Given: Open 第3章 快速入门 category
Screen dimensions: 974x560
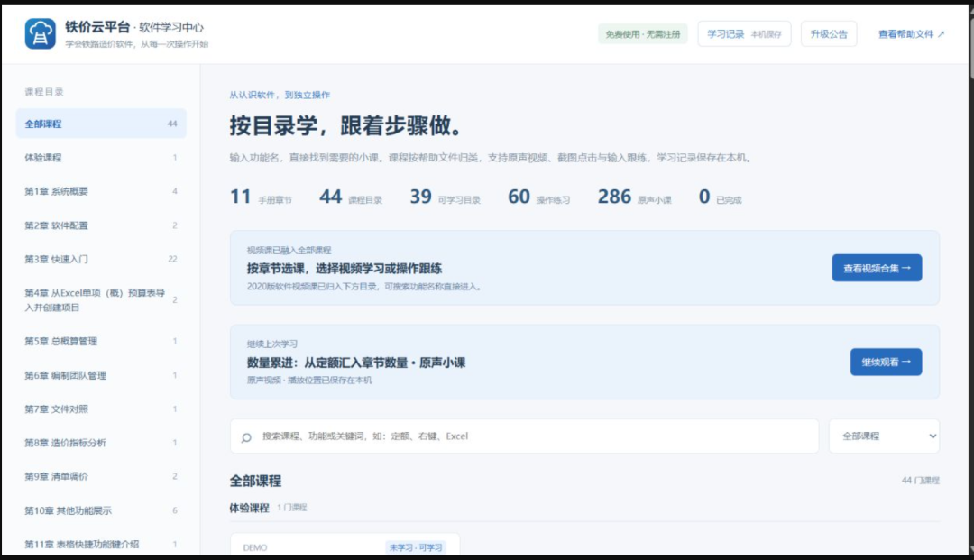Looking at the screenshot, I should 101,259.
